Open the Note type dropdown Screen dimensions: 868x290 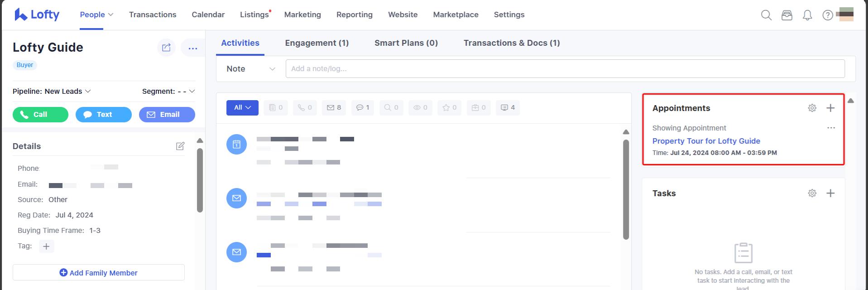[x=250, y=69]
